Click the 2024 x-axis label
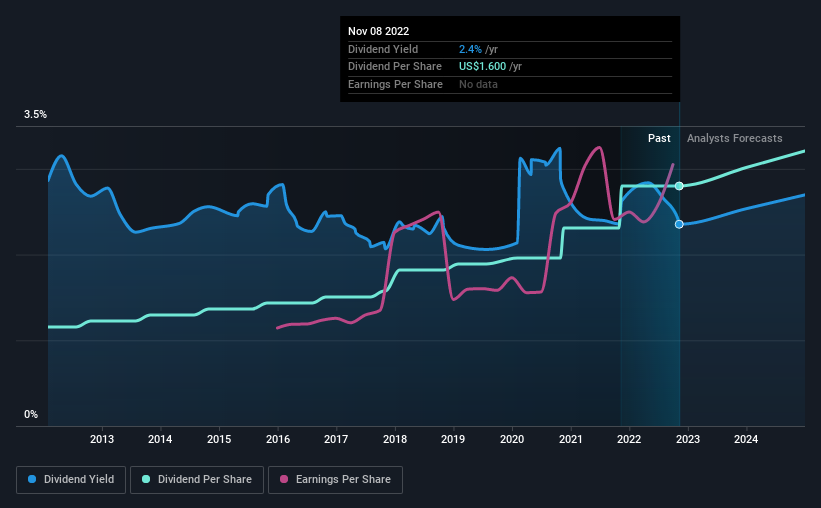Screen dimensions: 821x508 coord(746,439)
